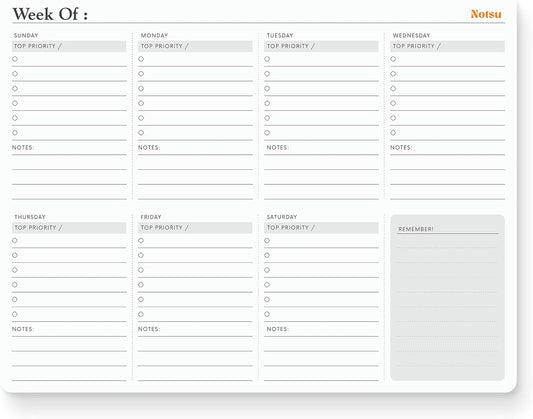Check the first task circle under Wednesday
The image size is (533, 419).
point(393,59)
